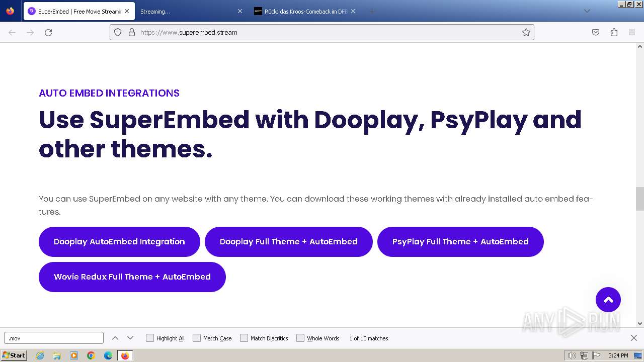Launch Microsoft Edge from taskbar
The width and height of the screenshot is (644, 362).
tap(108, 355)
